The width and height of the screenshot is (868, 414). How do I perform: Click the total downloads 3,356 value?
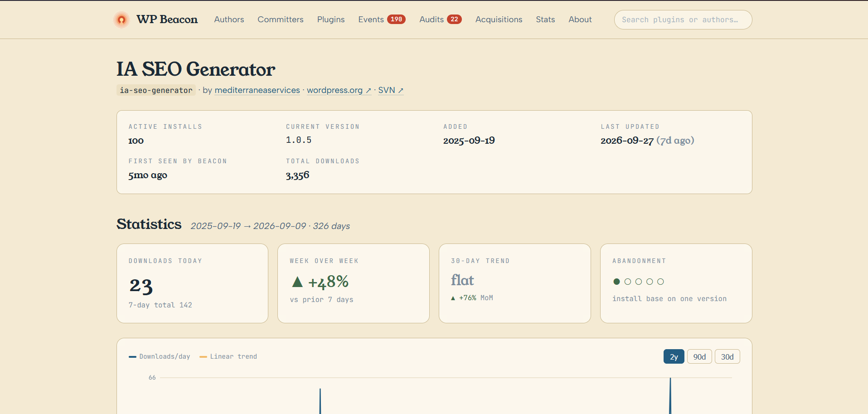[297, 175]
